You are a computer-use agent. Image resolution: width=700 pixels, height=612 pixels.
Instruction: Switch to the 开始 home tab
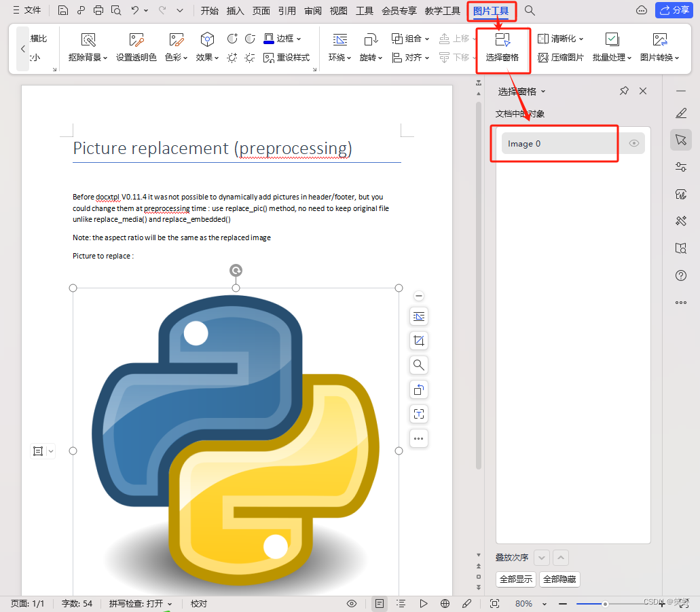pyautogui.click(x=209, y=11)
